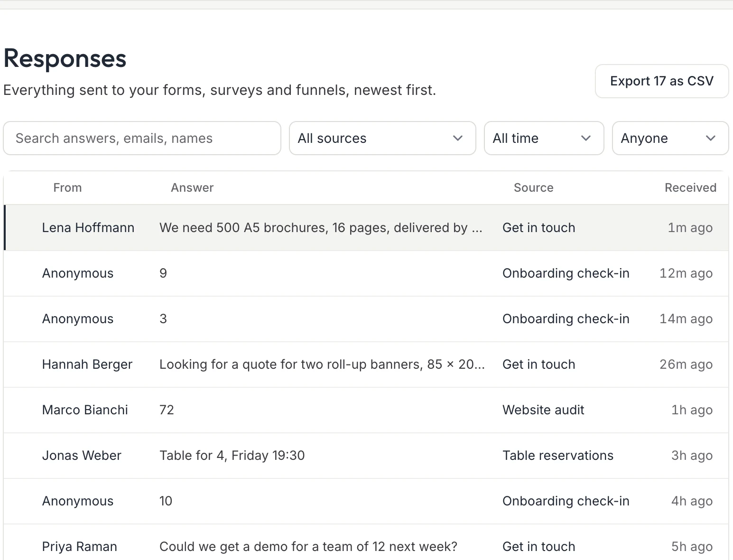This screenshot has width=733, height=560.
Task: Open the answer Table for 4, Friday 19:30
Action: [232, 456]
